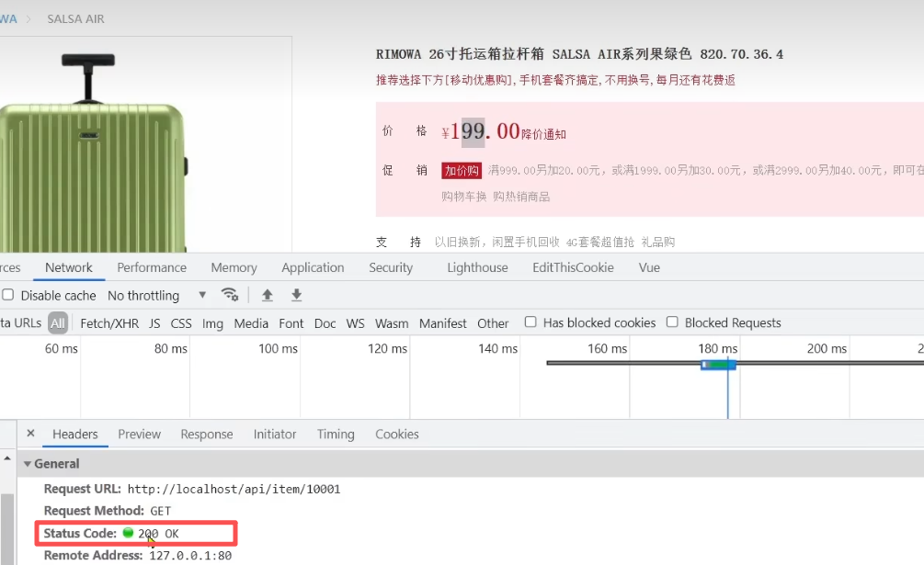Click the Request Method GET value
The width and height of the screenshot is (924, 565).
(x=160, y=511)
